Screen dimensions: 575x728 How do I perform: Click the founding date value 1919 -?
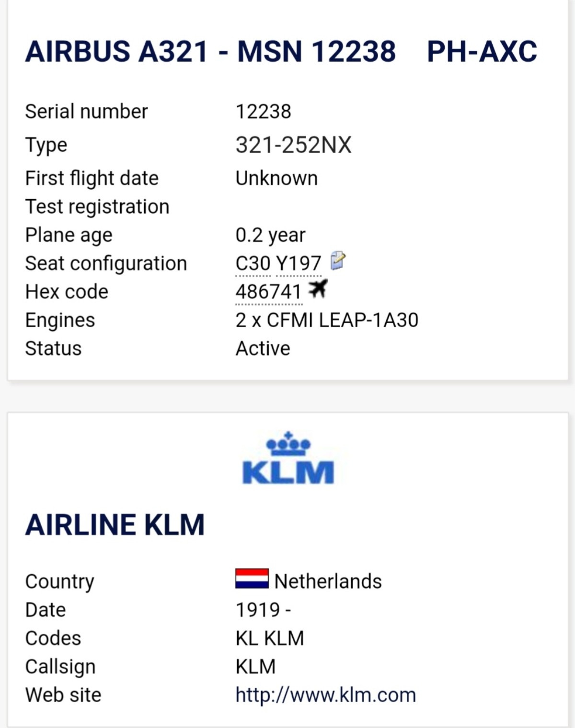pos(263,610)
